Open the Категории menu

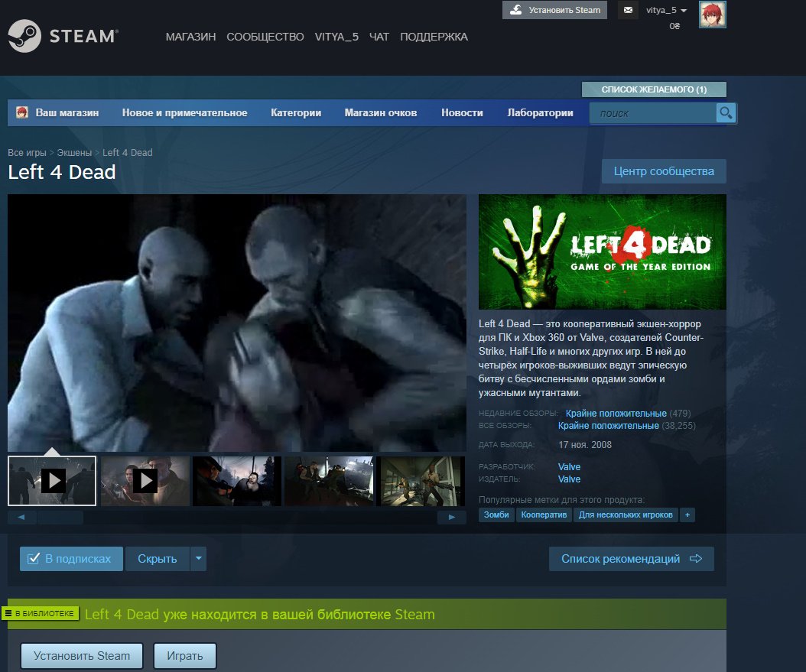[x=296, y=112]
